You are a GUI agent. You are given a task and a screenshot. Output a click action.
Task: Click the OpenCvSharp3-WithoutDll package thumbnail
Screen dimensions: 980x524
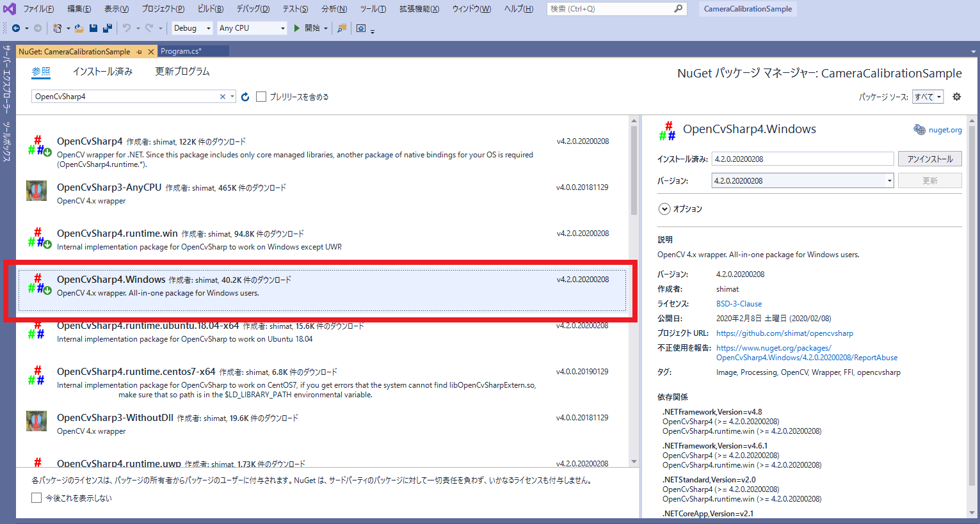click(x=36, y=421)
